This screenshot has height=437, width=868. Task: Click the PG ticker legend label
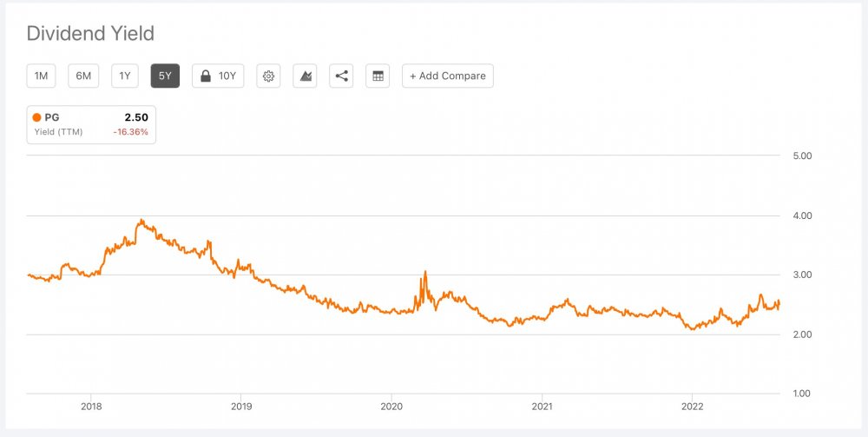(x=52, y=117)
